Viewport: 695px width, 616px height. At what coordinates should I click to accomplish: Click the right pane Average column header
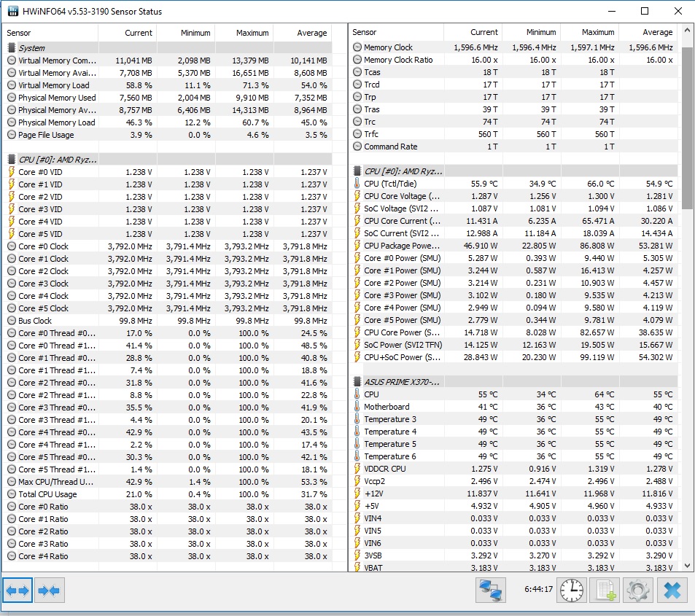click(x=648, y=32)
